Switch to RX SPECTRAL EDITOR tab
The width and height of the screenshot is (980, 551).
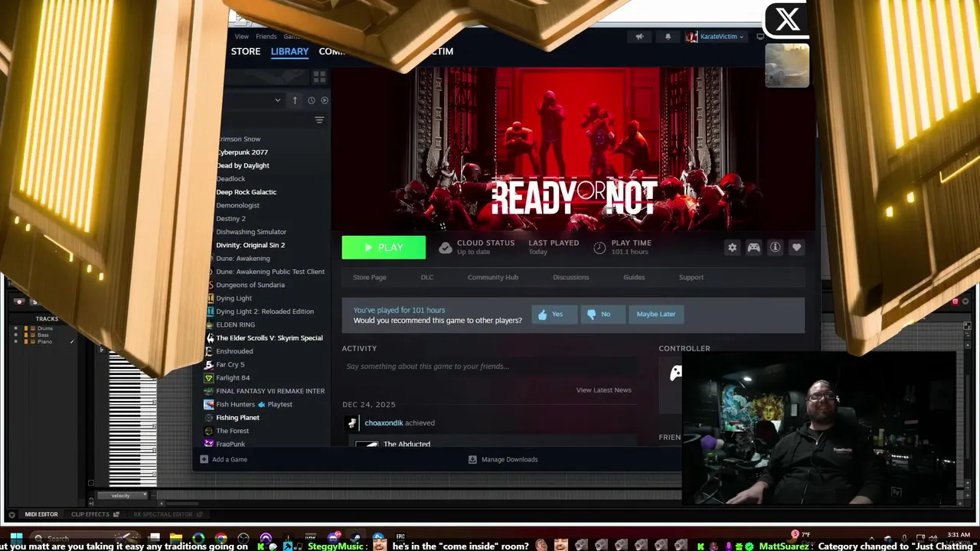[x=163, y=514]
